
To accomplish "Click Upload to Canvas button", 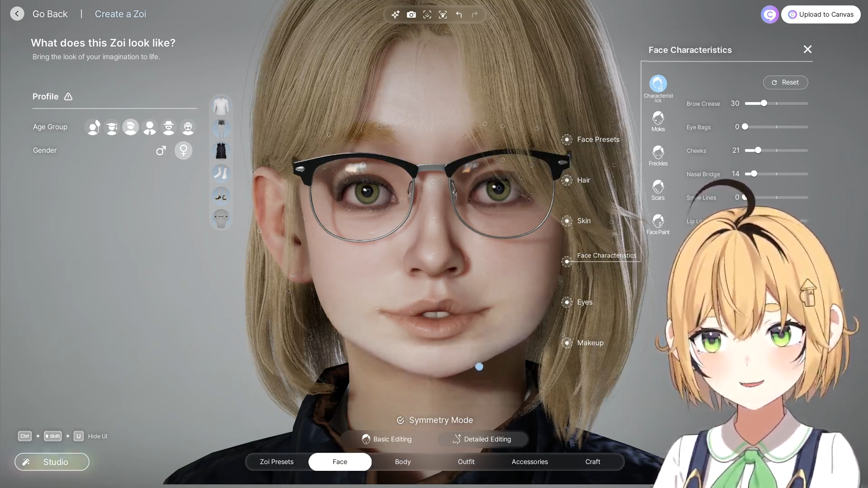I will click(821, 14).
